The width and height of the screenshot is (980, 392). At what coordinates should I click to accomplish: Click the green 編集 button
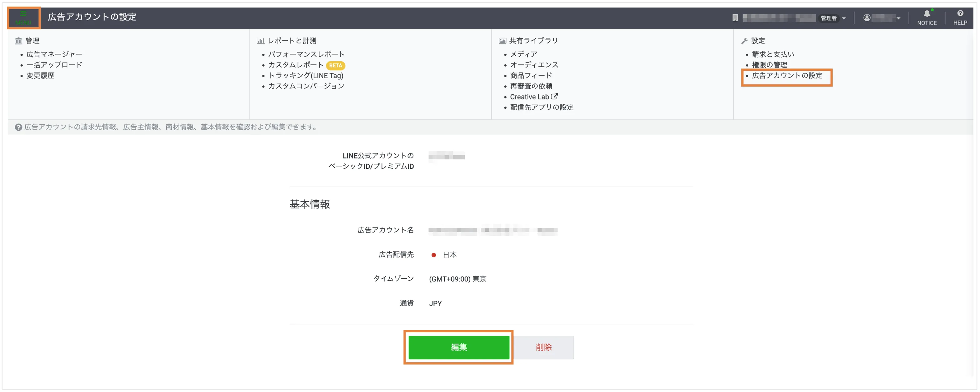pos(458,347)
